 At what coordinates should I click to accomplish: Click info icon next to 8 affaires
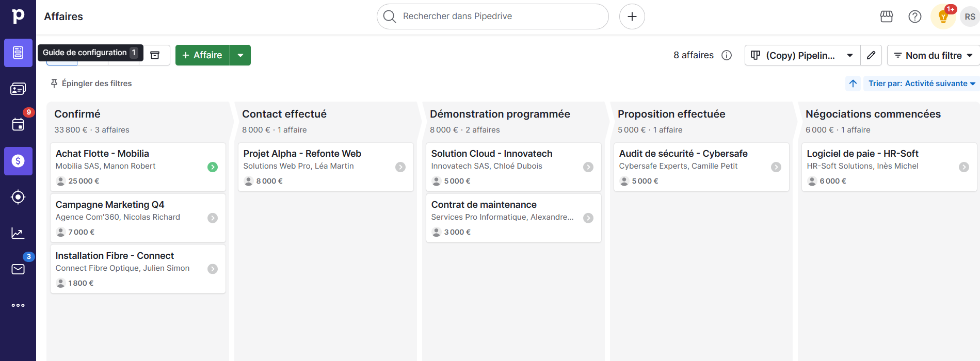pos(727,55)
